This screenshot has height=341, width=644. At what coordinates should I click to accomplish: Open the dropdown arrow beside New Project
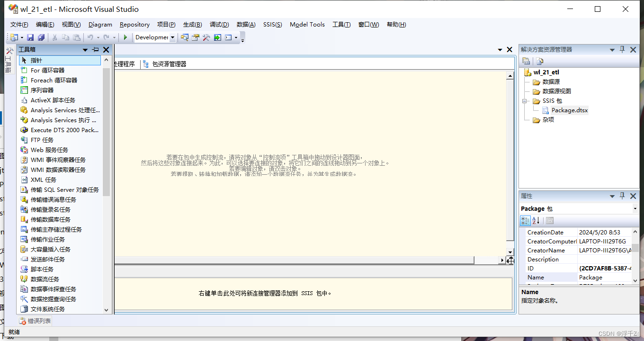(x=22, y=37)
